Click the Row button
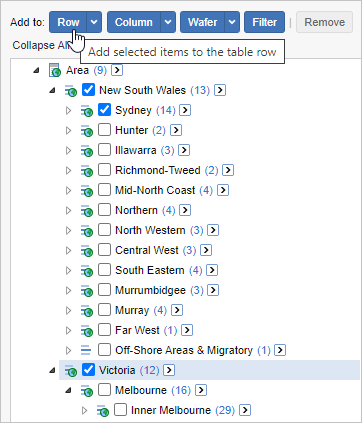This screenshot has height=423, width=362. point(68,22)
